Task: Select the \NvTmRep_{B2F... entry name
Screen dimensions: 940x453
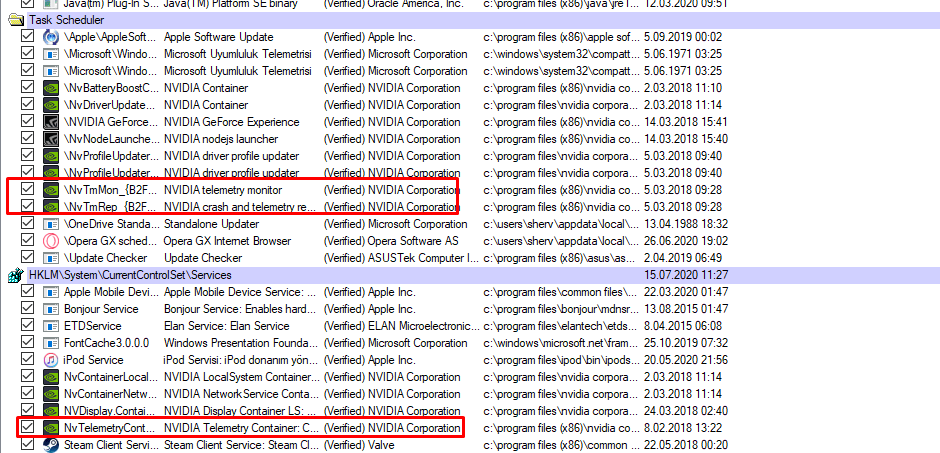Action: point(111,207)
